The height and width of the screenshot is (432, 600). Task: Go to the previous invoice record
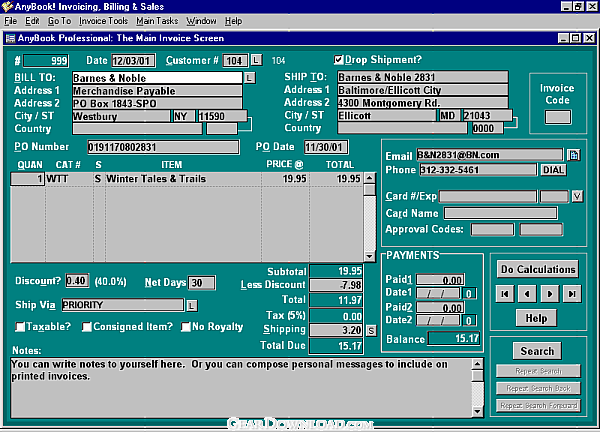click(527, 294)
